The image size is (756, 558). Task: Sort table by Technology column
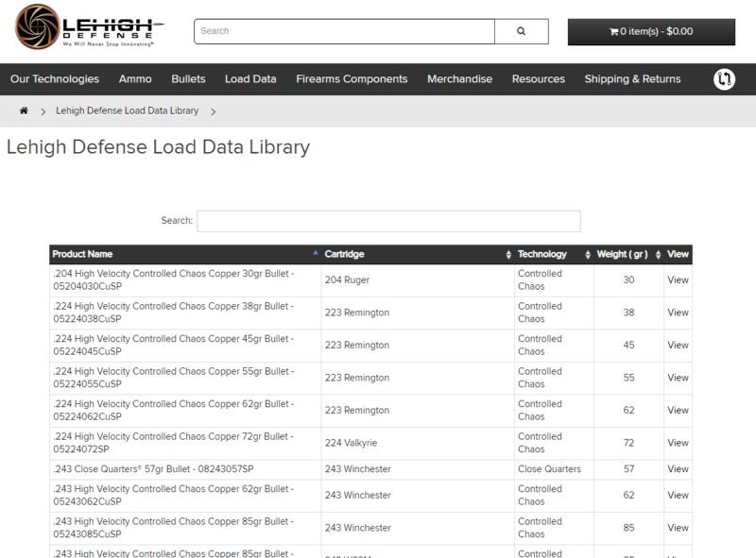tap(553, 254)
